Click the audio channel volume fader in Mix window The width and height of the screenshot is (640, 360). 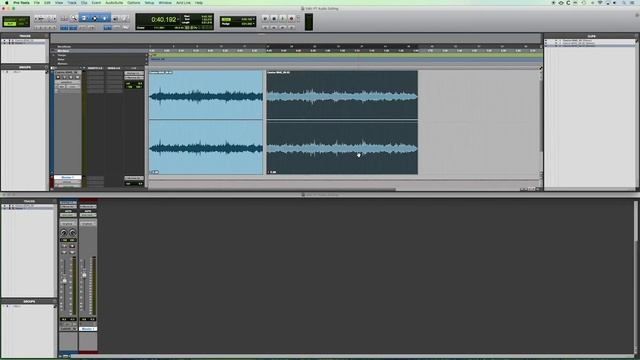click(64, 280)
